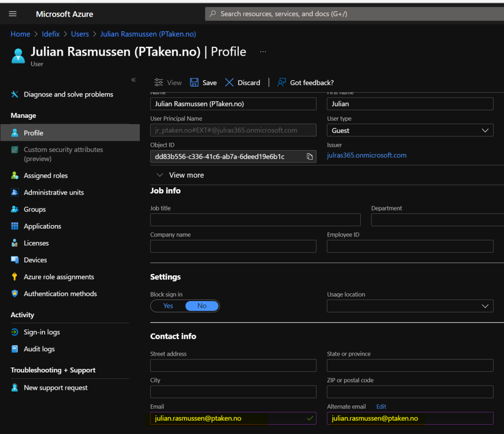Click the Microsoft Azure title text
The height and width of the screenshot is (434, 504).
pyautogui.click(x=64, y=14)
